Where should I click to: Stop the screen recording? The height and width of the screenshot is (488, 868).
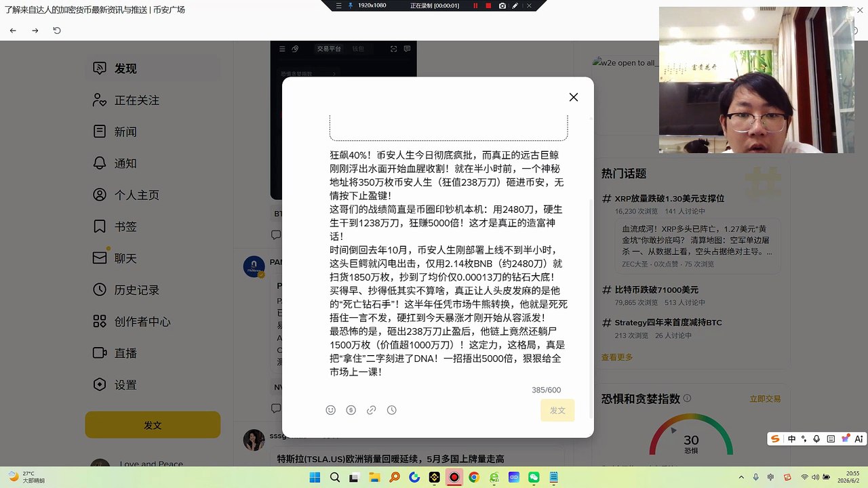[x=488, y=5]
